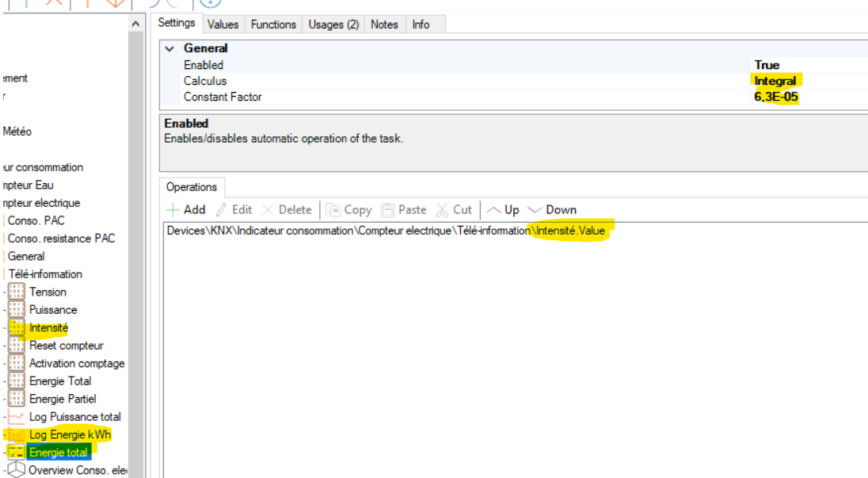The height and width of the screenshot is (478, 868).
Task: Collapse the General property section
Action: (169, 48)
